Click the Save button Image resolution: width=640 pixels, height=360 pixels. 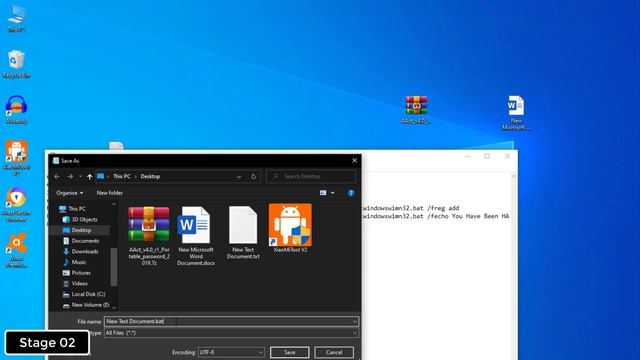point(289,352)
